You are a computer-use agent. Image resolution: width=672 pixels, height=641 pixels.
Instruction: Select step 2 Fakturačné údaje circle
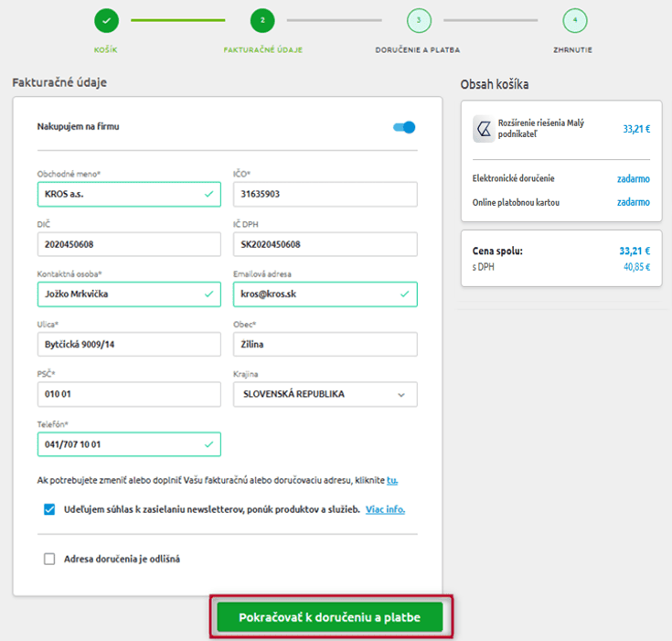click(262, 19)
